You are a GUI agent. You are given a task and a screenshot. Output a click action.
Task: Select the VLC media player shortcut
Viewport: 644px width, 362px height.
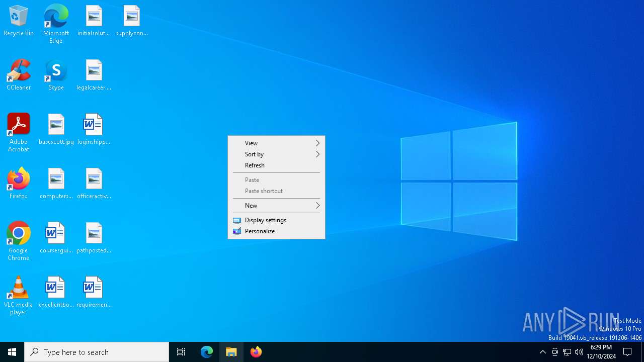tap(19, 296)
